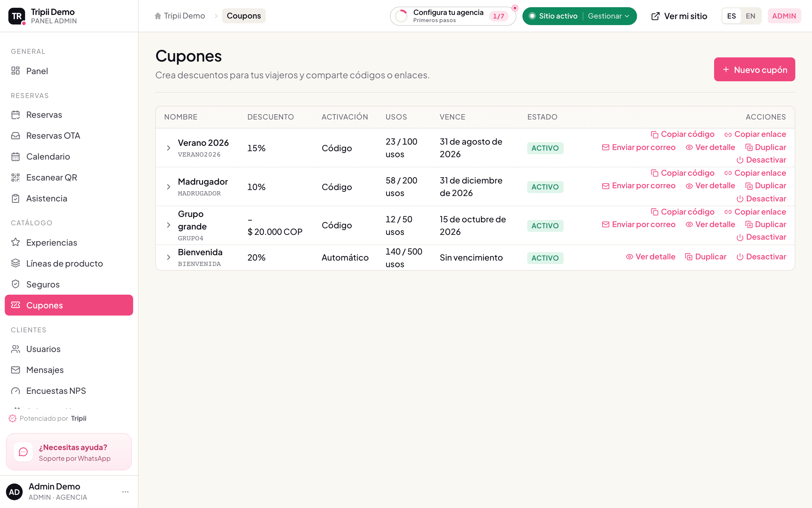
Task: Switch language to ES
Action: tap(731, 16)
